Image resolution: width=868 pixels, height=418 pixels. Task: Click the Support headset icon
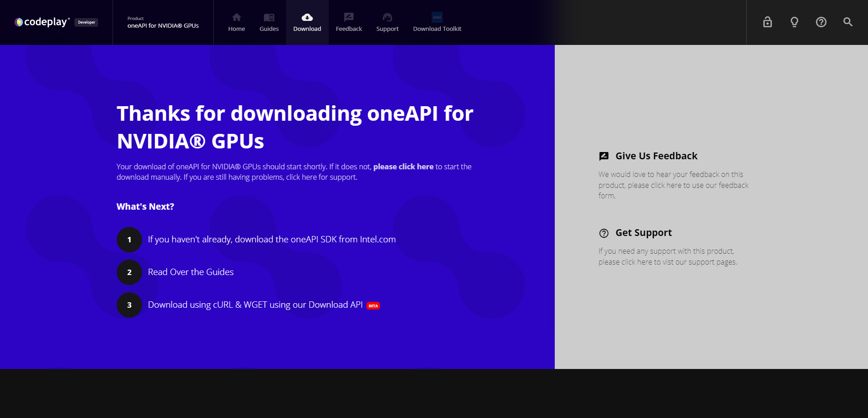click(x=387, y=17)
